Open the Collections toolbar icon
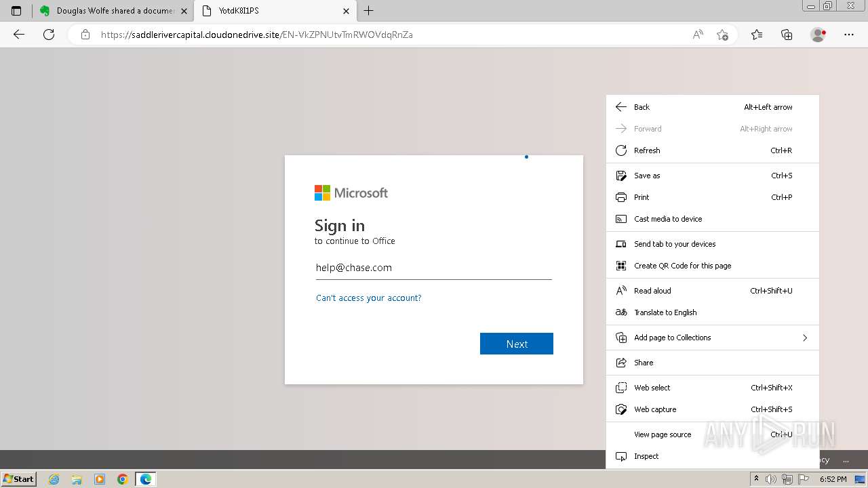Image resolution: width=868 pixels, height=488 pixels. point(787,35)
